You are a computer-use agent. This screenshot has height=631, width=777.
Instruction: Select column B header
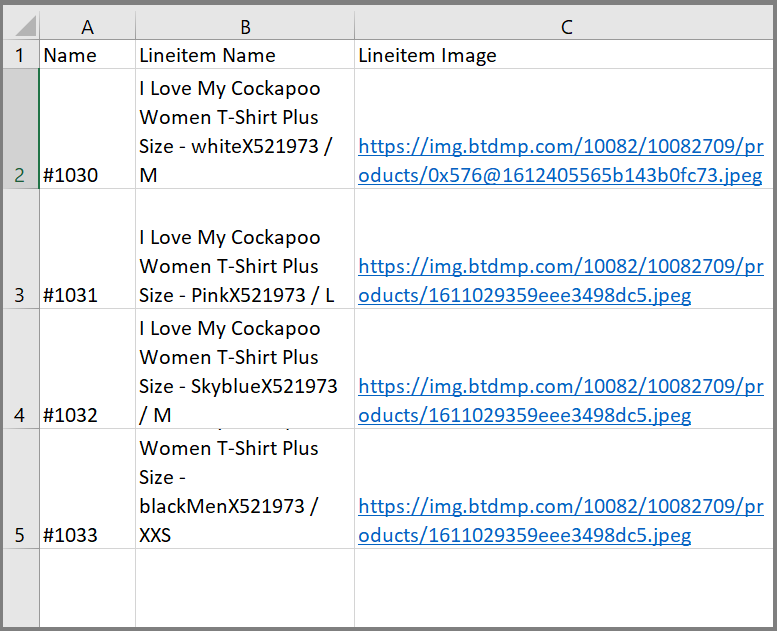245,27
